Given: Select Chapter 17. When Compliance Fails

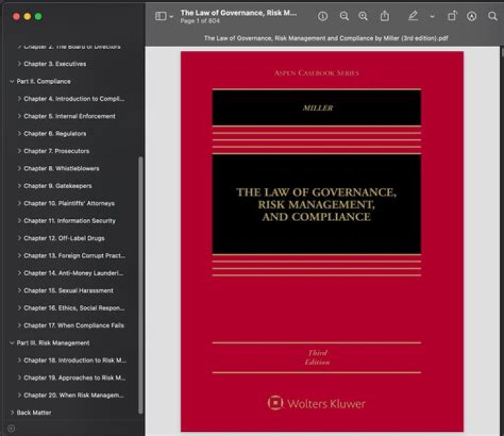Looking at the screenshot, I should click(74, 325).
